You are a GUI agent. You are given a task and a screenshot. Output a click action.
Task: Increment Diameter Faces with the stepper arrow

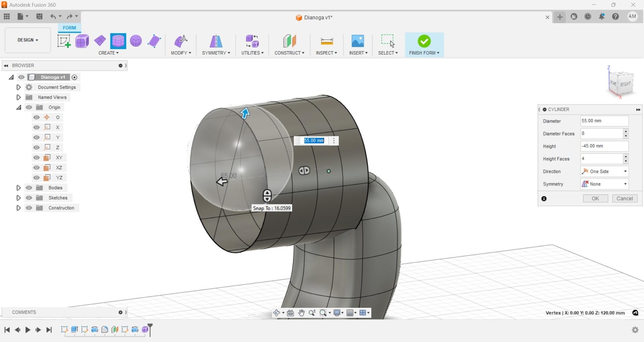(626, 132)
